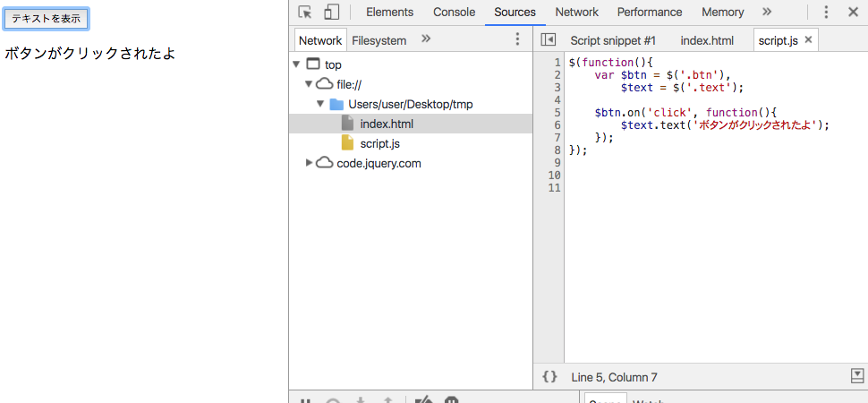Show the drawer icon beside line status
This screenshot has width=868, height=403.
(x=857, y=375)
